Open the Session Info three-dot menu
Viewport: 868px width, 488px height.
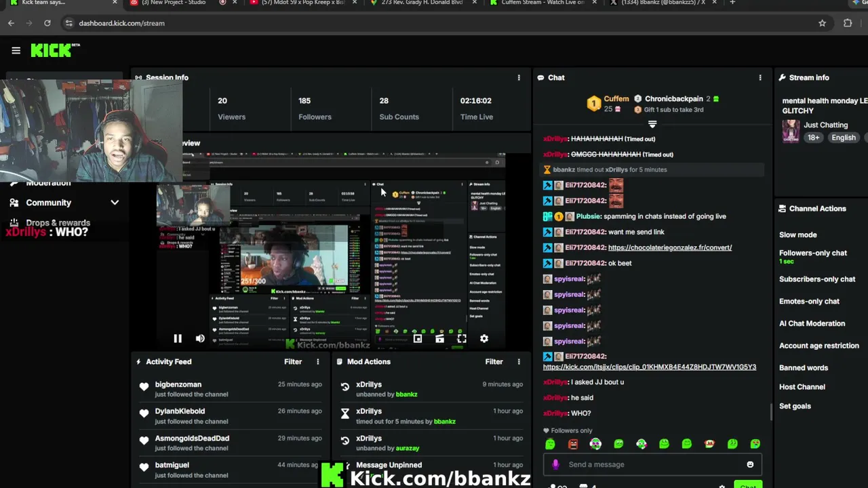pos(519,77)
